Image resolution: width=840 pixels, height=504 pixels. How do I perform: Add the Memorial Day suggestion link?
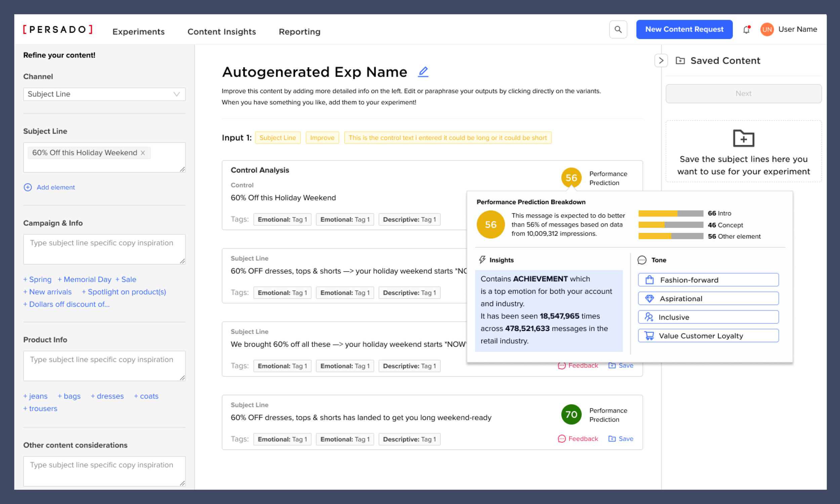tap(84, 279)
